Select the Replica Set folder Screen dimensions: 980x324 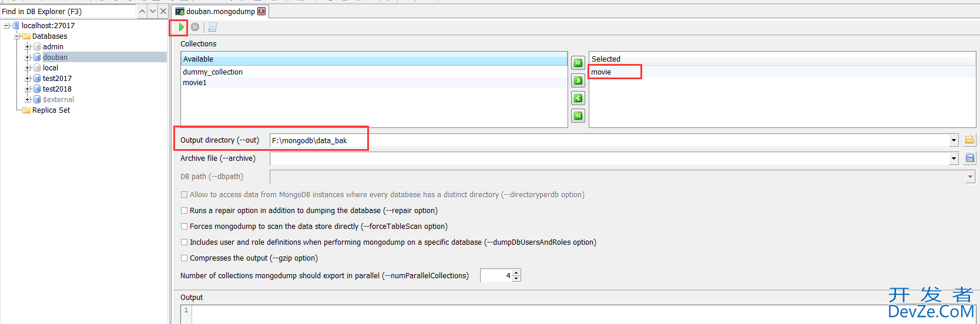point(51,110)
